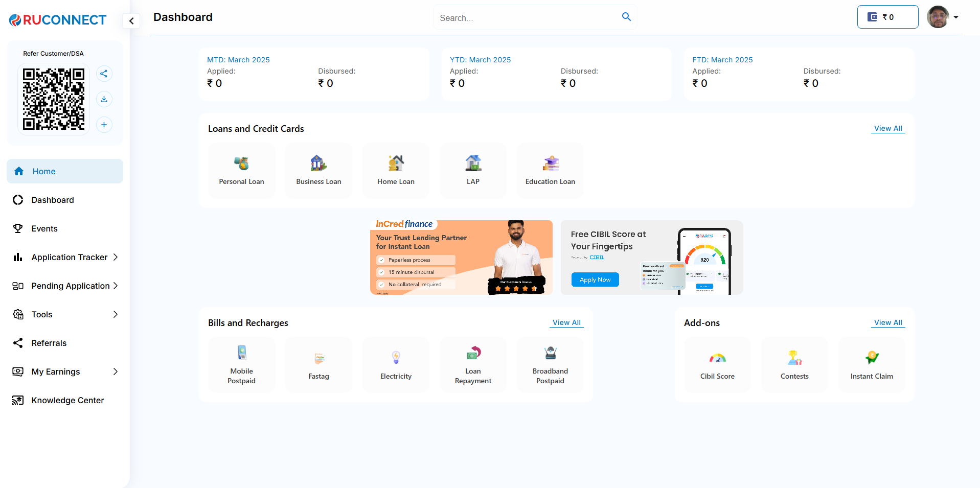Select the Business Loan icon
Screen dimensions: 980x488
[318, 164]
